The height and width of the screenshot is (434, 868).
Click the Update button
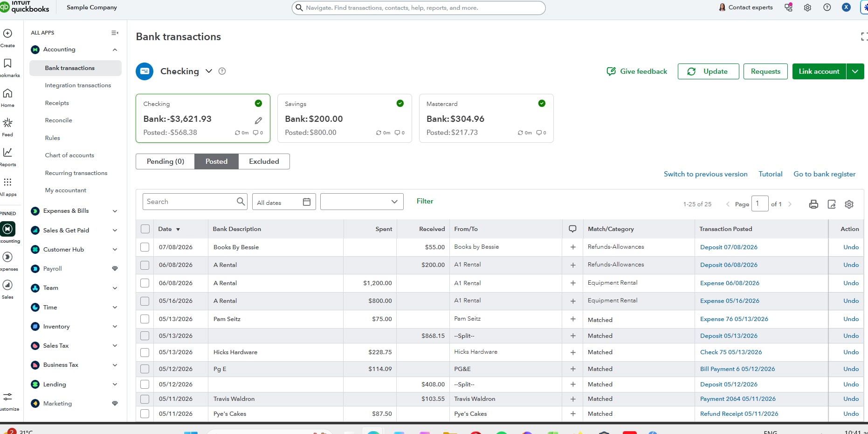[x=708, y=71]
